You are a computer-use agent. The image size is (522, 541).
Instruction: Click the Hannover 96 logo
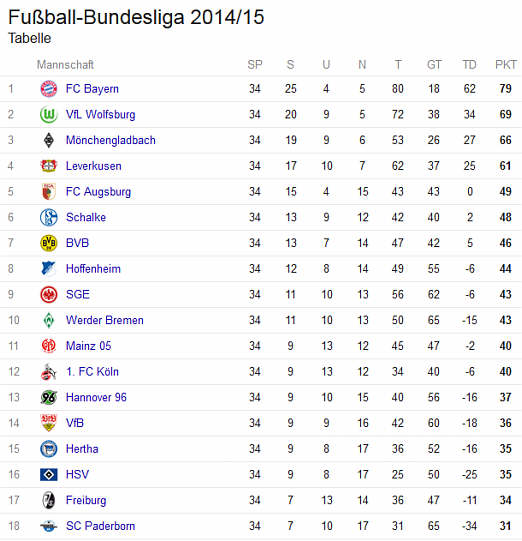click(x=49, y=397)
